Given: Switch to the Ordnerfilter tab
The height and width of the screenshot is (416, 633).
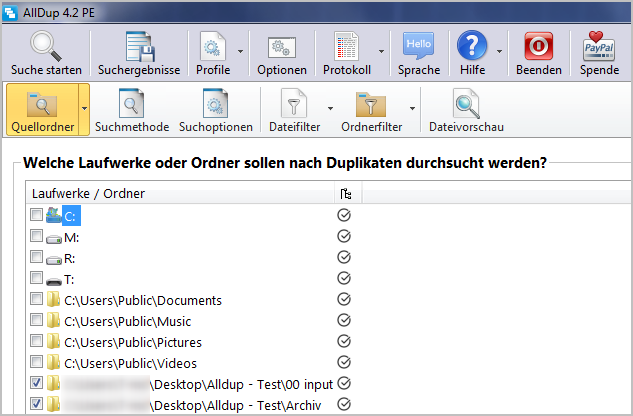Looking at the screenshot, I should (371, 110).
